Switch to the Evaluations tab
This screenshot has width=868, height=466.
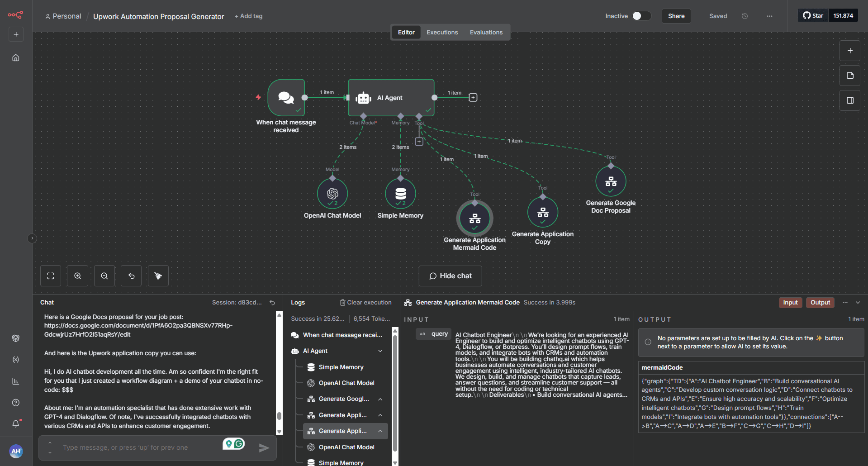[x=486, y=32]
